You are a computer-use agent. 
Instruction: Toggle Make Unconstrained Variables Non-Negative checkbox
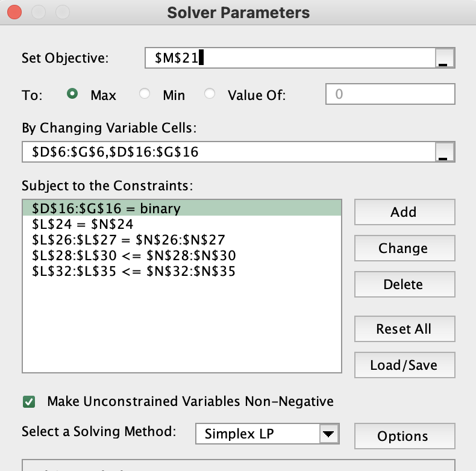point(28,401)
